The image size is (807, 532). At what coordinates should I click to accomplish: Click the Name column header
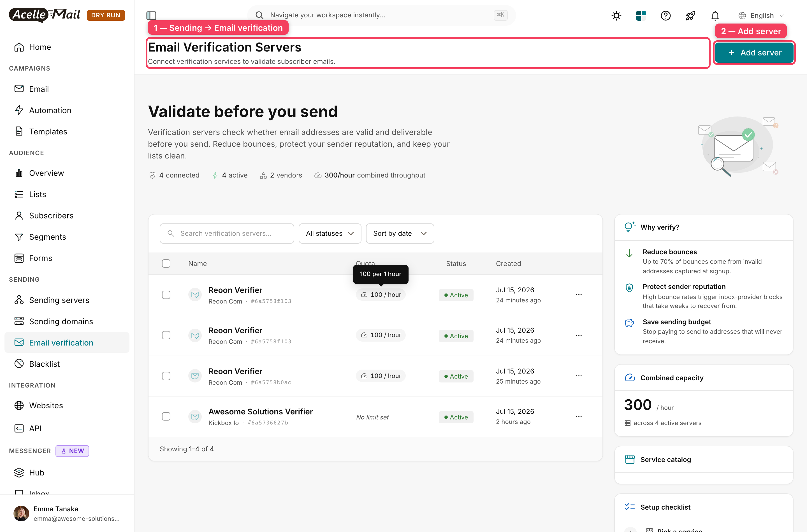pyautogui.click(x=198, y=264)
